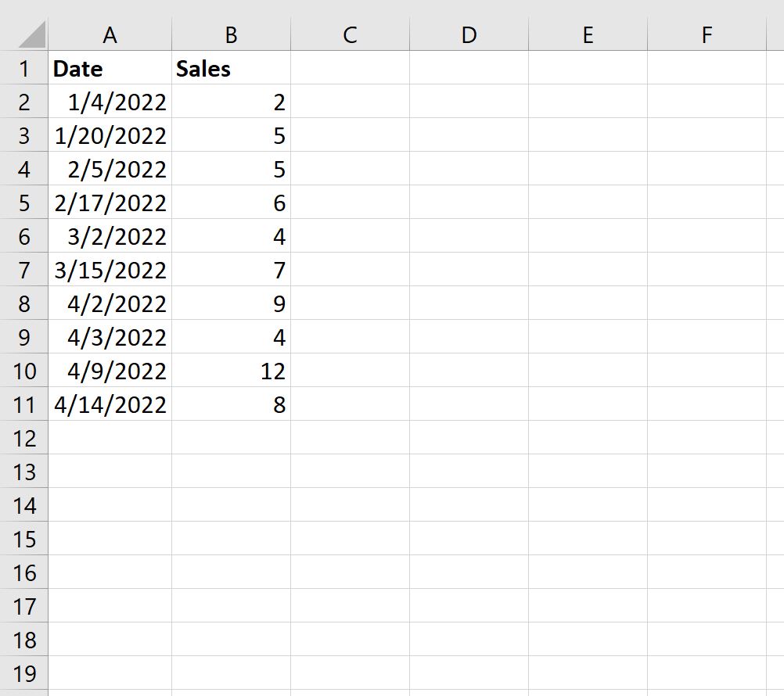Select row 19 header
784x696 pixels.
coord(24,673)
